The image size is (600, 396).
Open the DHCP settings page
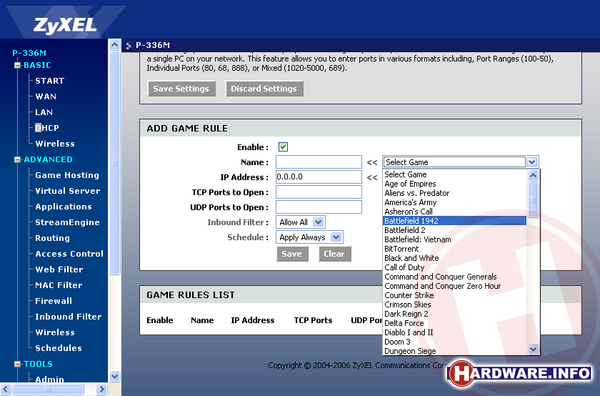tap(47, 128)
